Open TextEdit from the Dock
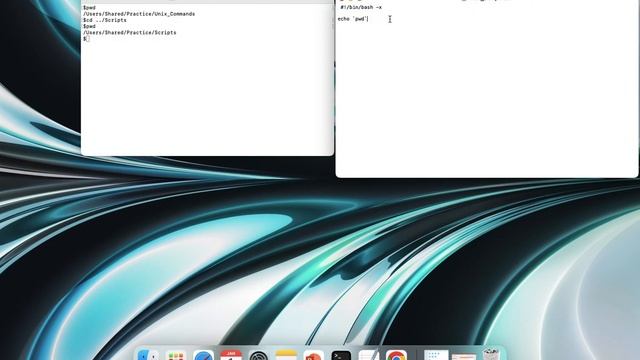640x360 pixels. (369, 355)
